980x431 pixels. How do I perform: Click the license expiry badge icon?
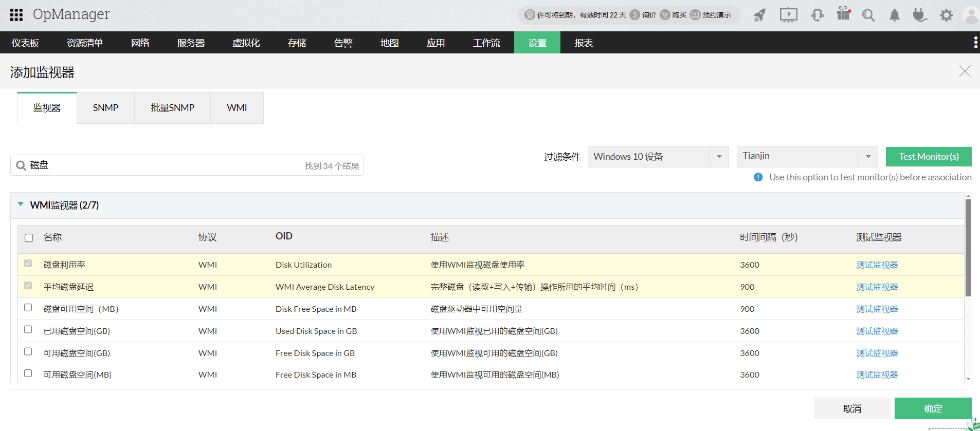tap(530, 15)
